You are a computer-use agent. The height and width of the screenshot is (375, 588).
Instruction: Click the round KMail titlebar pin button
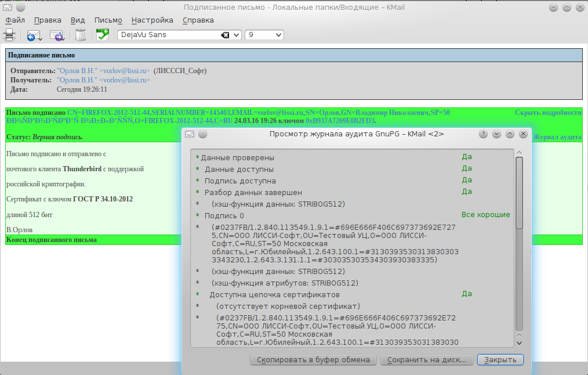pos(21,7)
